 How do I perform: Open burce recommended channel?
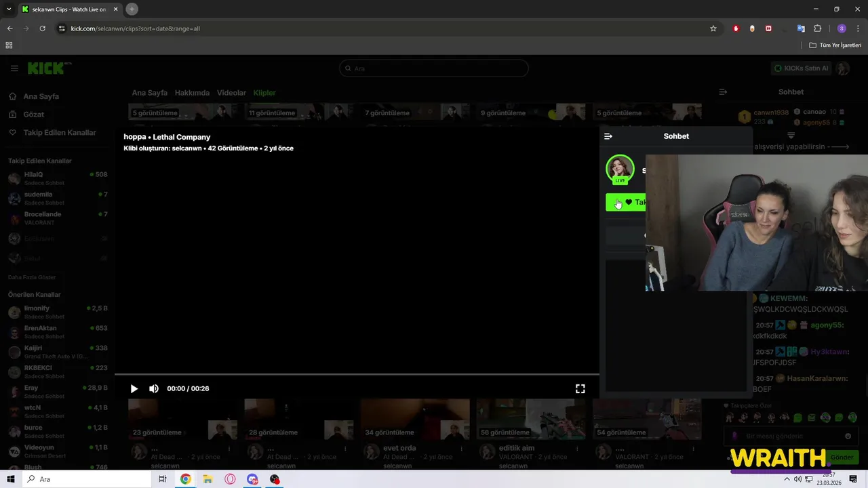tap(58, 431)
